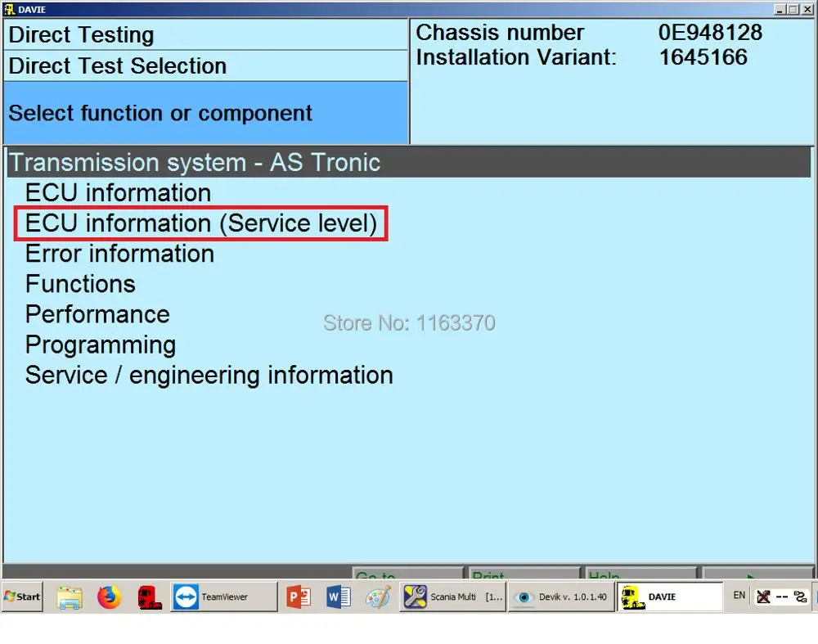Click the green forward arrow button
818x644 pixels.
pyautogui.click(x=757, y=573)
